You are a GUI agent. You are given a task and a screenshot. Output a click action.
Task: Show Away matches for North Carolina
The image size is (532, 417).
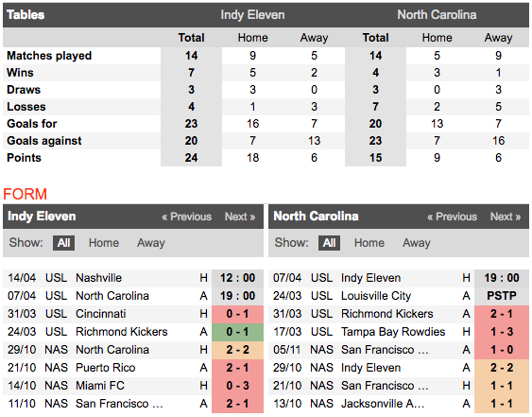click(417, 243)
